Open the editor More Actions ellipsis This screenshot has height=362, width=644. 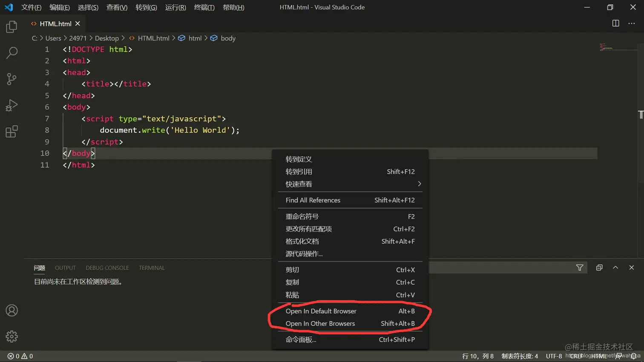pyautogui.click(x=632, y=23)
